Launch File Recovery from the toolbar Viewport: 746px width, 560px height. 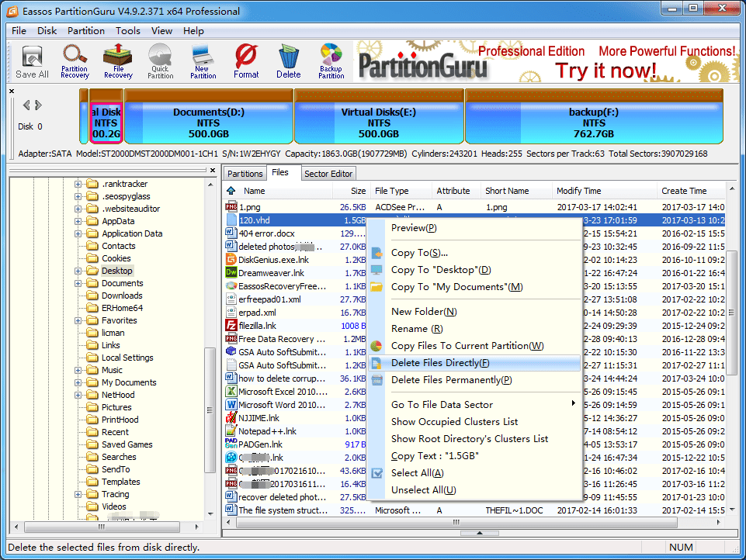coord(117,60)
